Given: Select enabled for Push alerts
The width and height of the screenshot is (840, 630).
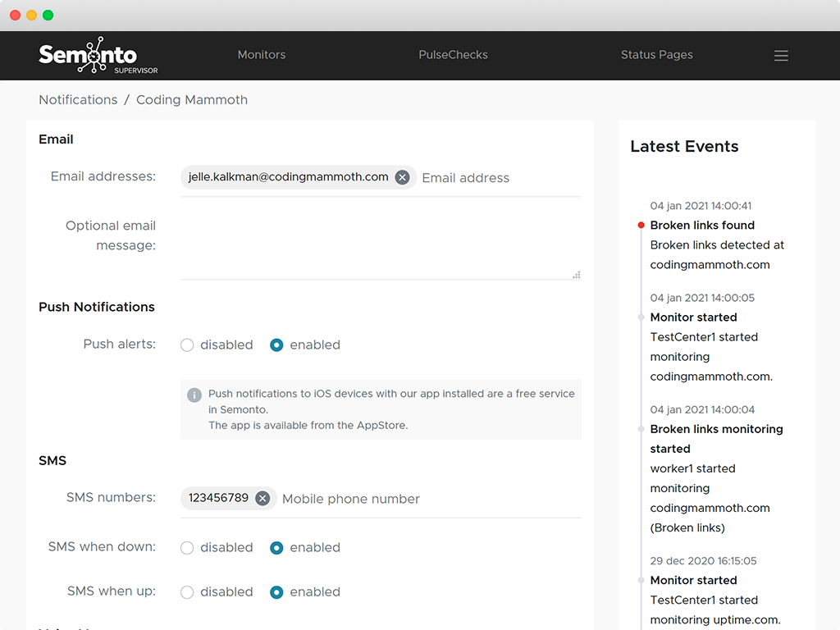Looking at the screenshot, I should (x=276, y=345).
